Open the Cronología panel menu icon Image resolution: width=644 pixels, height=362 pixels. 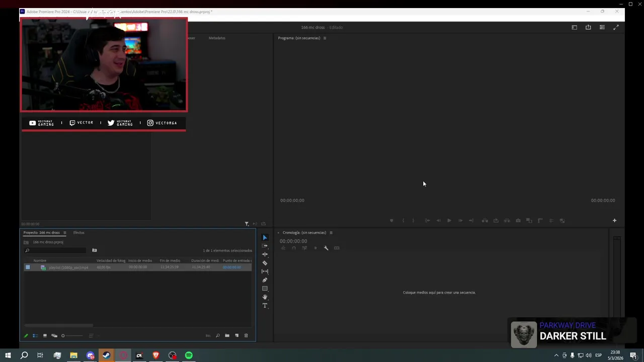[x=331, y=233]
